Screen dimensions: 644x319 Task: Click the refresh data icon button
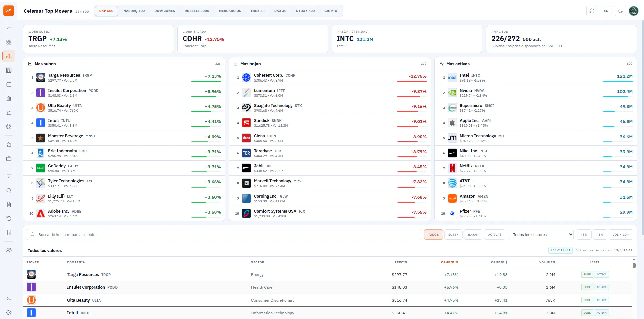click(592, 11)
